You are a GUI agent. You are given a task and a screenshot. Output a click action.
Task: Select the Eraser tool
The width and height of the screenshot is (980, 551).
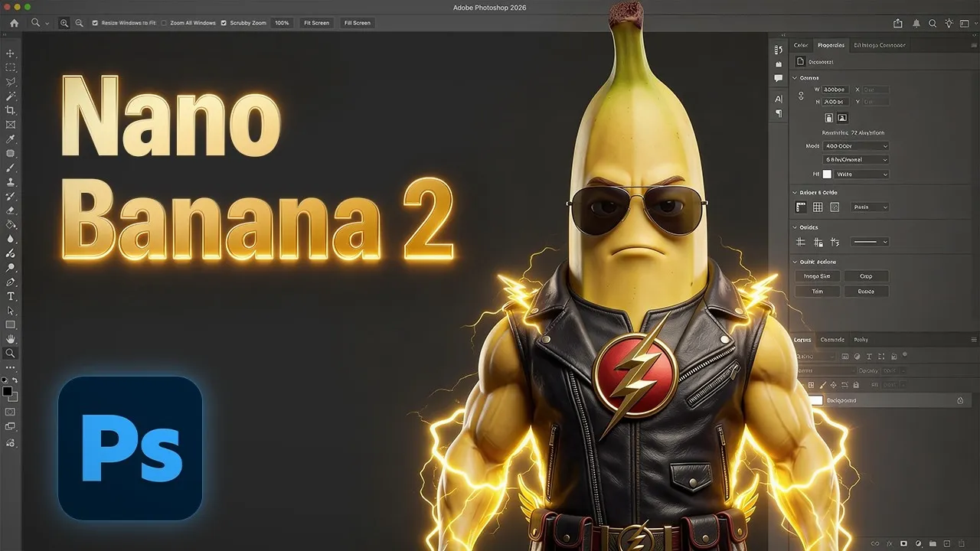coord(11,210)
